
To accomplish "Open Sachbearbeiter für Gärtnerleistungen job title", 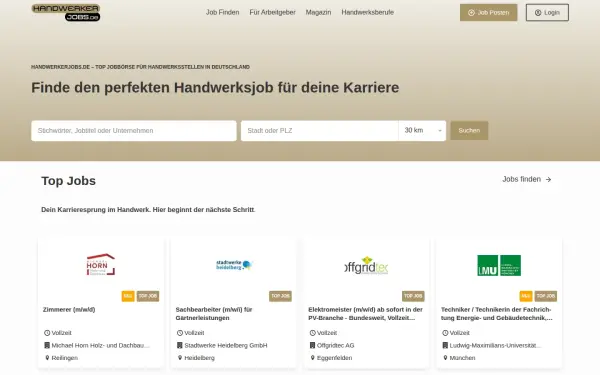I will 214,314.
